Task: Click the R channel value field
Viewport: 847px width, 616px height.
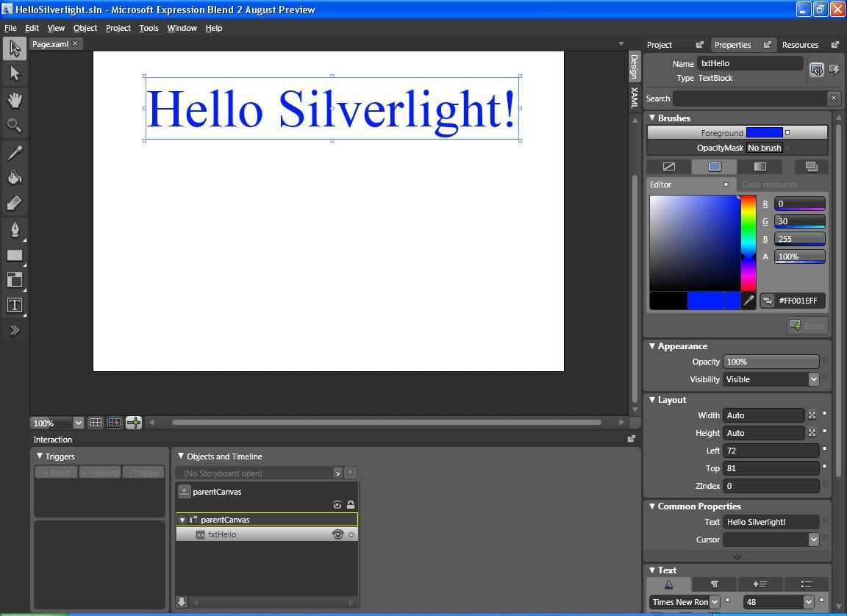Action: (799, 204)
